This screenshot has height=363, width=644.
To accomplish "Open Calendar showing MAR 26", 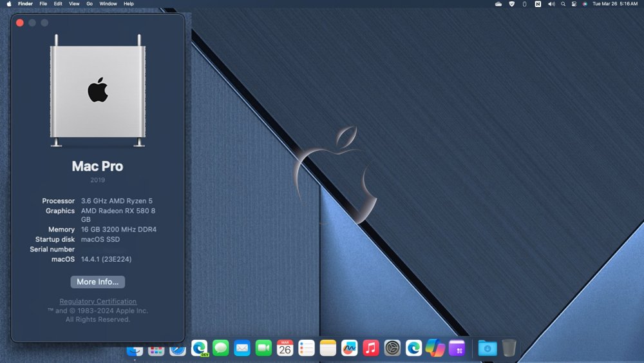I will 285,348.
